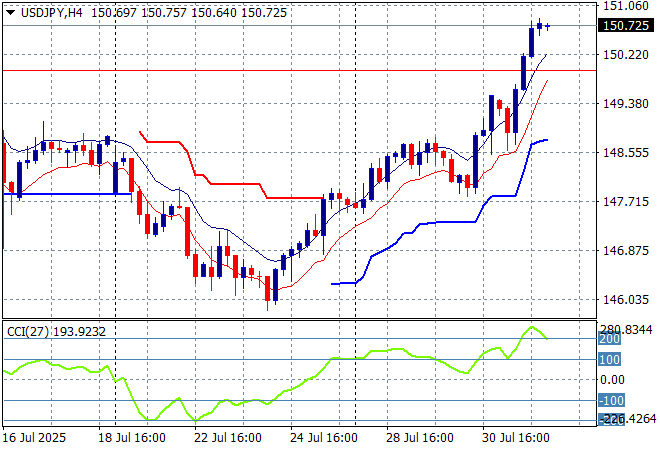Click the CCI 200 level label
Viewport: 660px width, 450px height.
click(609, 340)
